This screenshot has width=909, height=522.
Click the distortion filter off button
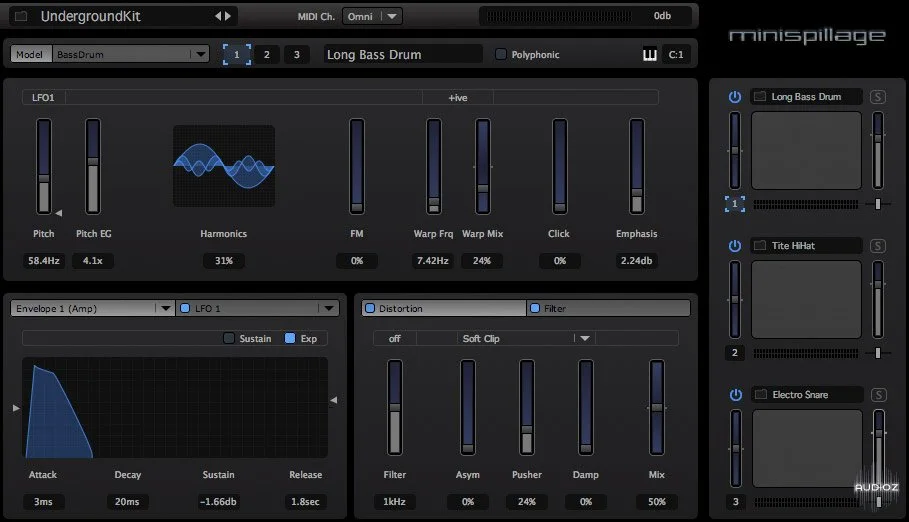(395, 339)
